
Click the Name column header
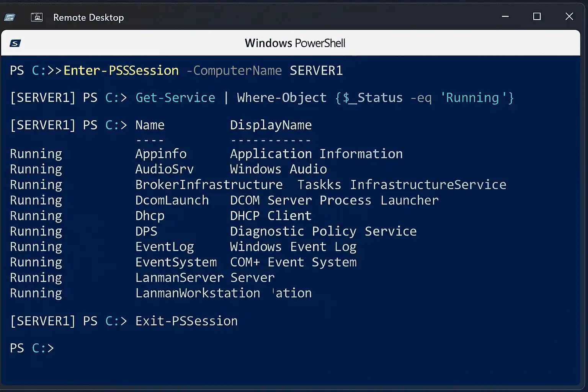click(150, 125)
